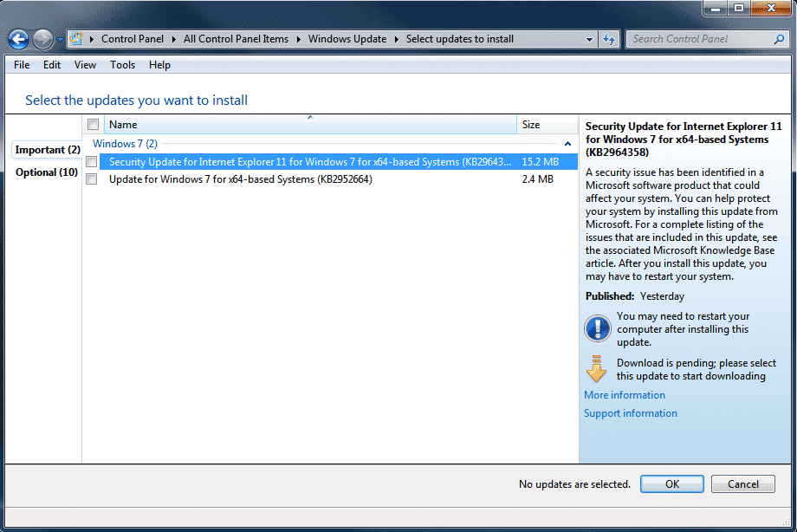Open the Edit menu

click(x=52, y=65)
